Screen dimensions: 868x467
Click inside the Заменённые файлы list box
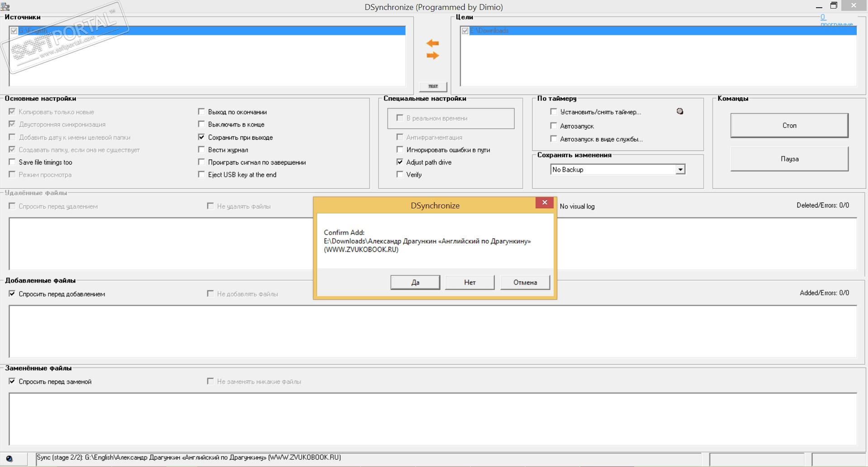pos(433,419)
